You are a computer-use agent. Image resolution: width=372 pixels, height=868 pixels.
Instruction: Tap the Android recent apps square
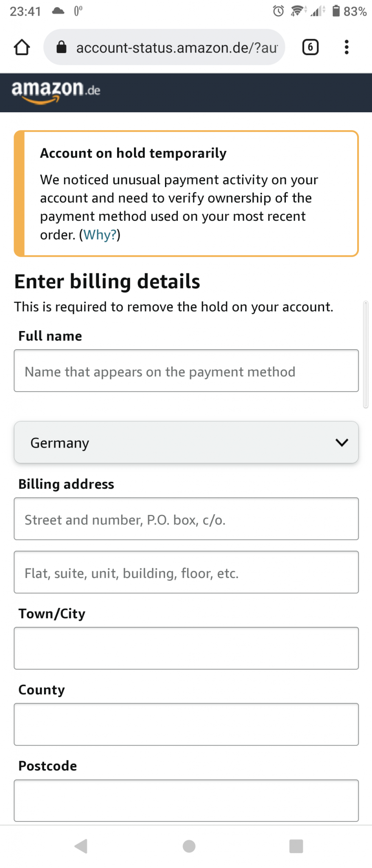click(x=296, y=846)
